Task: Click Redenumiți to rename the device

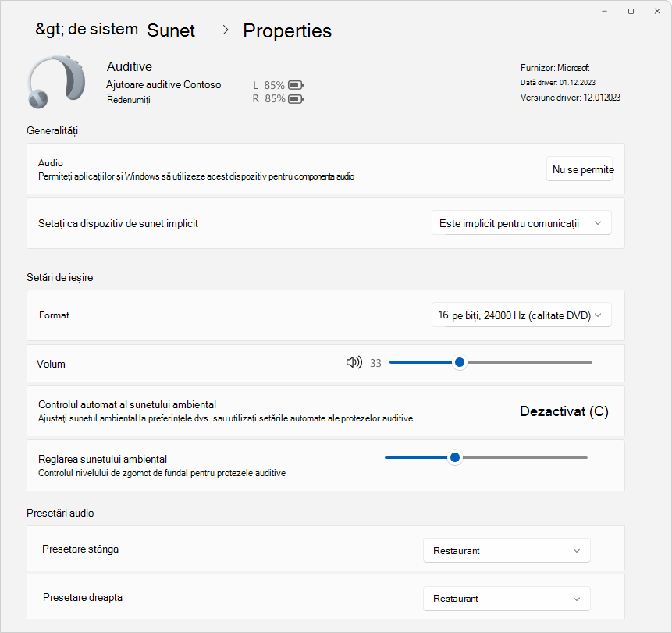Action: pos(129,100)
